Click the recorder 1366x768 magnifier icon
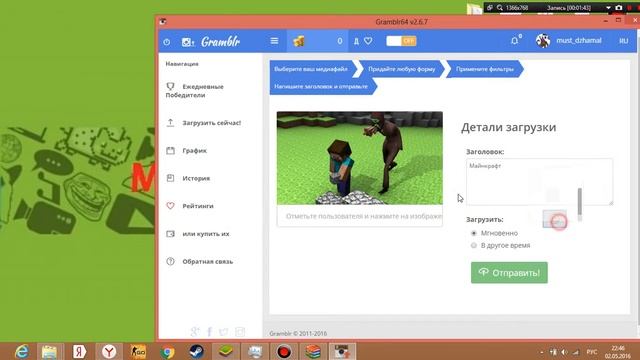Viewport: 640px width, 360px height. click(x=500, y=8)
